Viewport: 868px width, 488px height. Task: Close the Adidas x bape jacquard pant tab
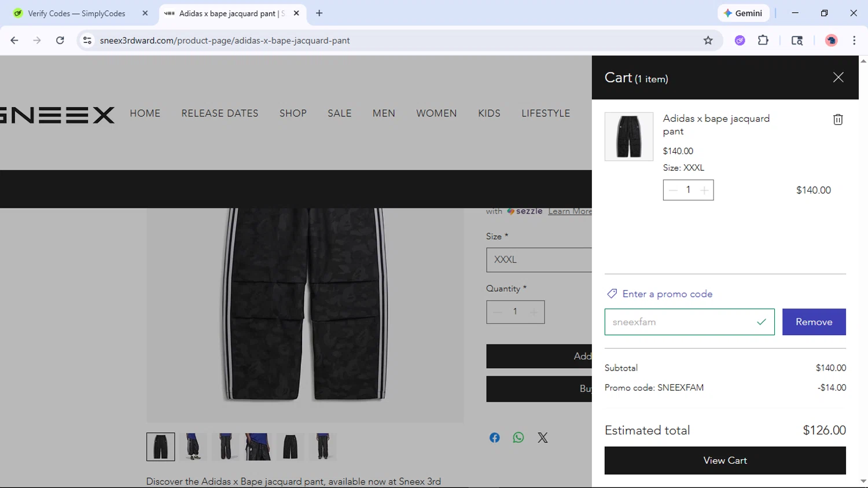296,13
